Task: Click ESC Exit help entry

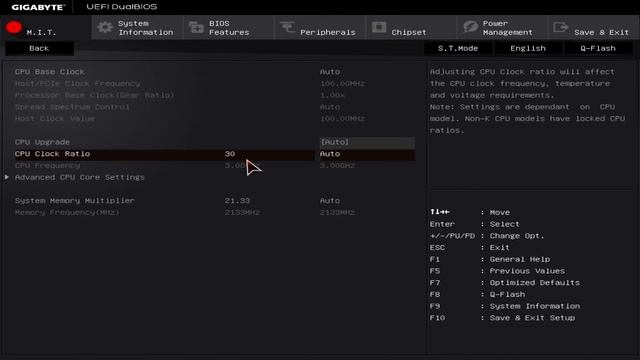Action: (x=469, y=248)
